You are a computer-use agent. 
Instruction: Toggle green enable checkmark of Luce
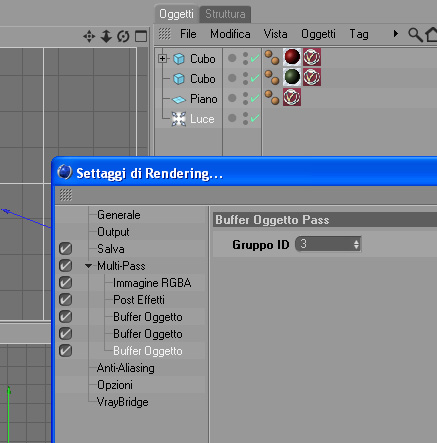(255, 118)
